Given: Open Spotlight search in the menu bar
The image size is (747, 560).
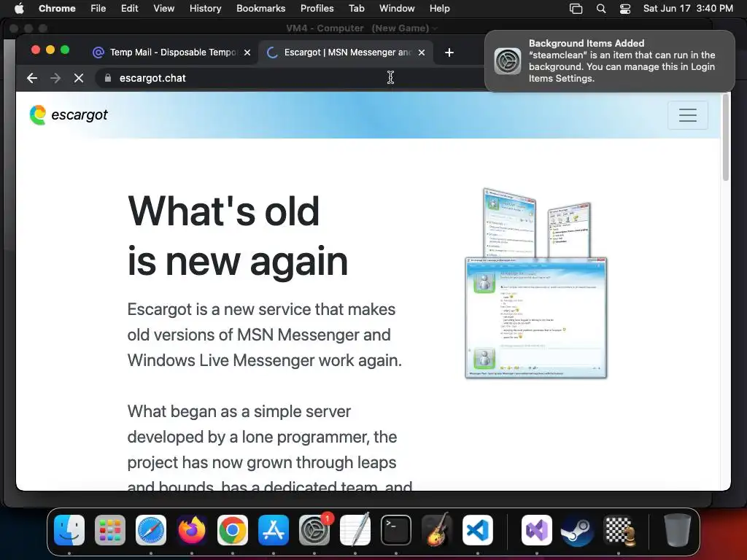Looking at the screenshot, I should (601, 9).
